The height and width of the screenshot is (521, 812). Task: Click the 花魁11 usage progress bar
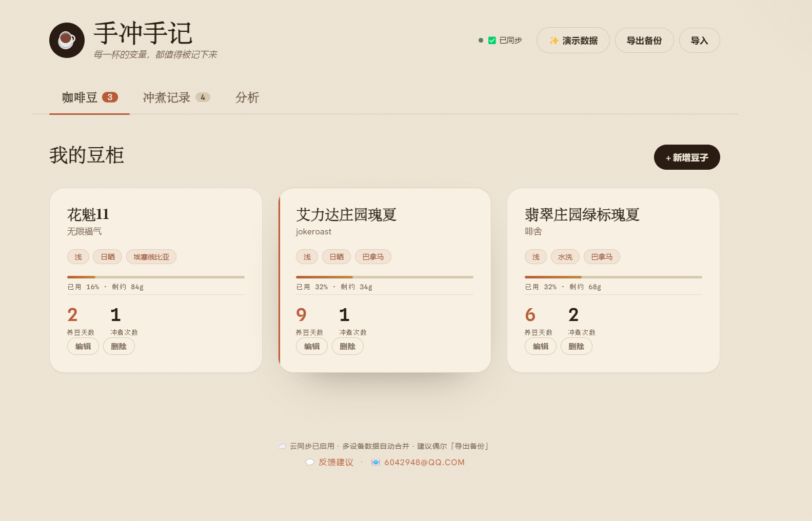(x=156, y=277)
